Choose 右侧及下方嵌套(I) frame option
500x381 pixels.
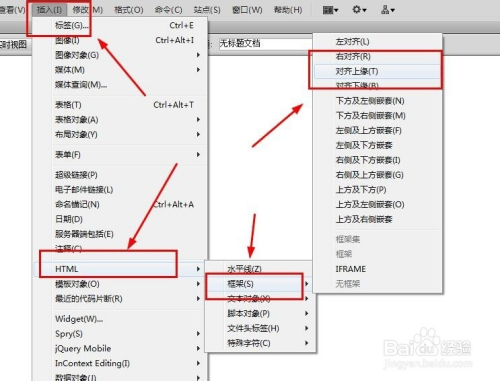pos(377,160)
